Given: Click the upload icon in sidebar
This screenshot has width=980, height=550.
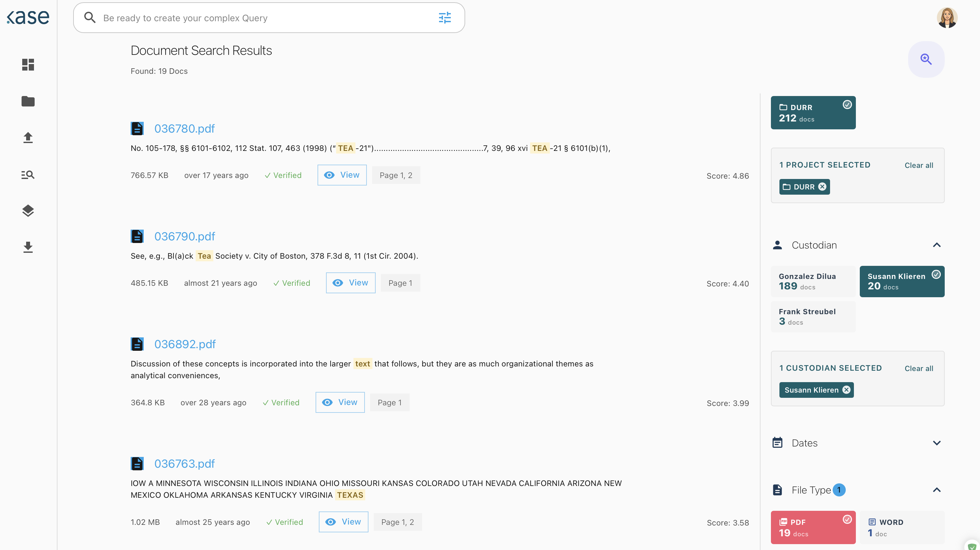Looking at the screenshot, I should point(28,138).
